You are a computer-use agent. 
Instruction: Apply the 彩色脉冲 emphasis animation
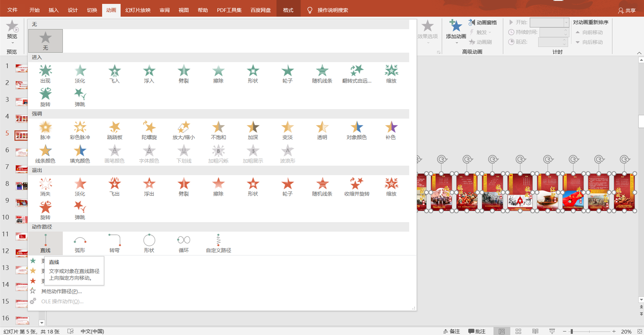pyautogui.click(x=80, y=131)
